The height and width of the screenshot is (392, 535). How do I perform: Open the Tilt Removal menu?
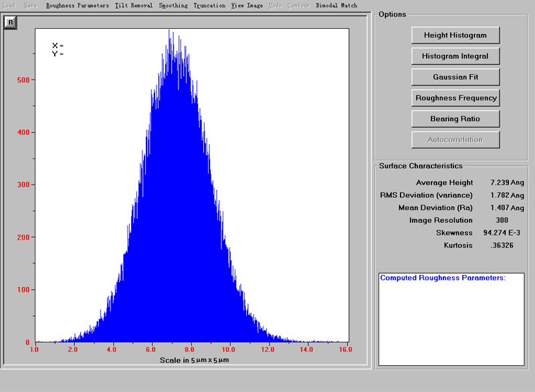[133, 5]
